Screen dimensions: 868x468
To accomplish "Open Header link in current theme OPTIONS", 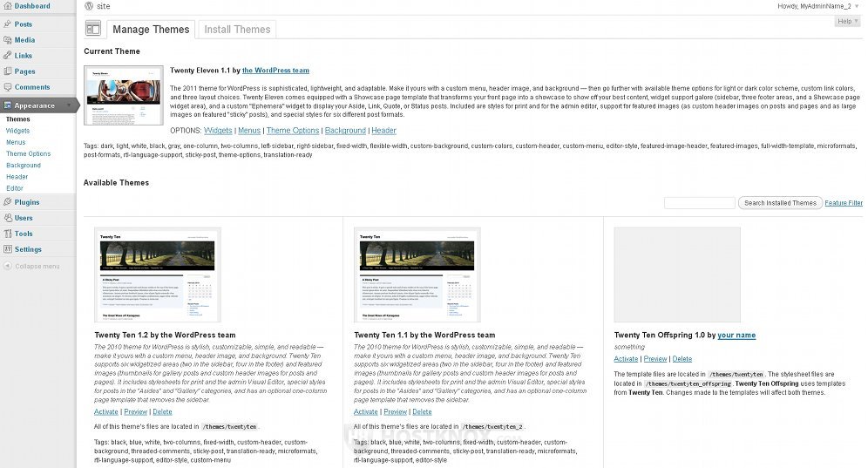I will (x=383, y=131).
